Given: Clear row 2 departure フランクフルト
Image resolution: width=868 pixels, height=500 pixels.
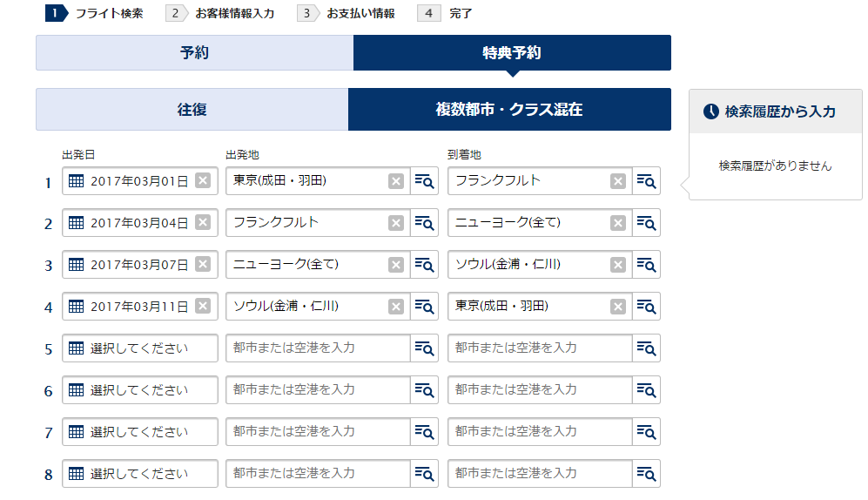Looking at the screenshot, I should pos(396,223).
